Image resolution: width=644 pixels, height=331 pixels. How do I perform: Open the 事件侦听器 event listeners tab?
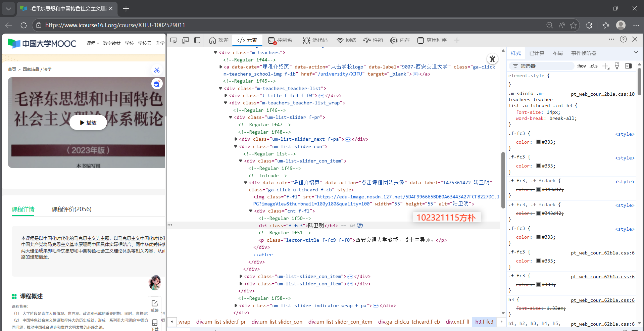[x=584, y=53]
